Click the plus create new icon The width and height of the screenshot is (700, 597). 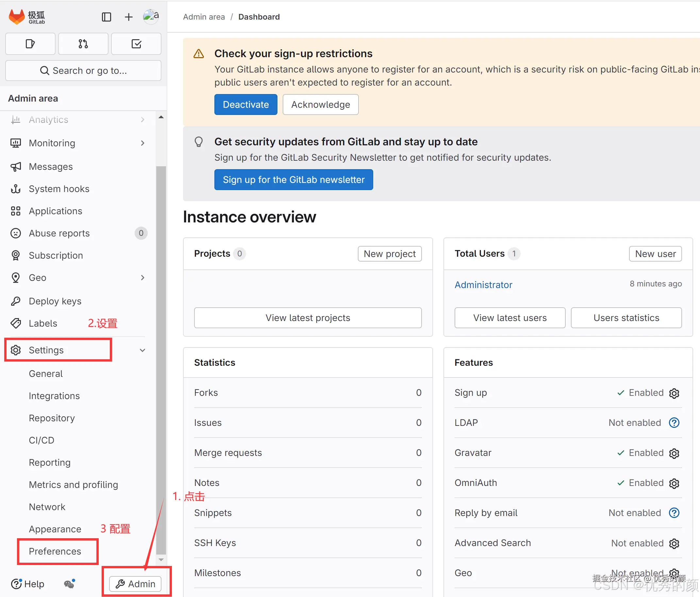pos(128,17)
